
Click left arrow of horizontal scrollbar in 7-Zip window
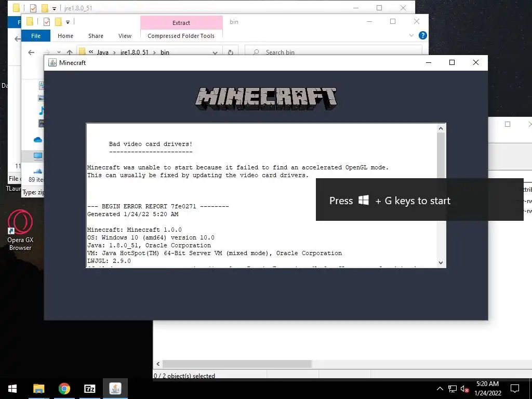pyautogui.click(x=158, y=364)
